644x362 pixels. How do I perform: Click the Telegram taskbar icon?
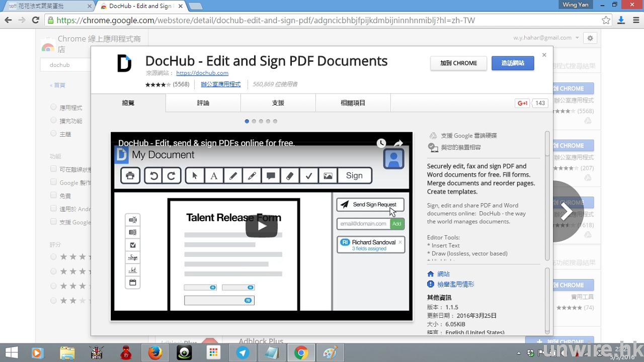[243, 352]
